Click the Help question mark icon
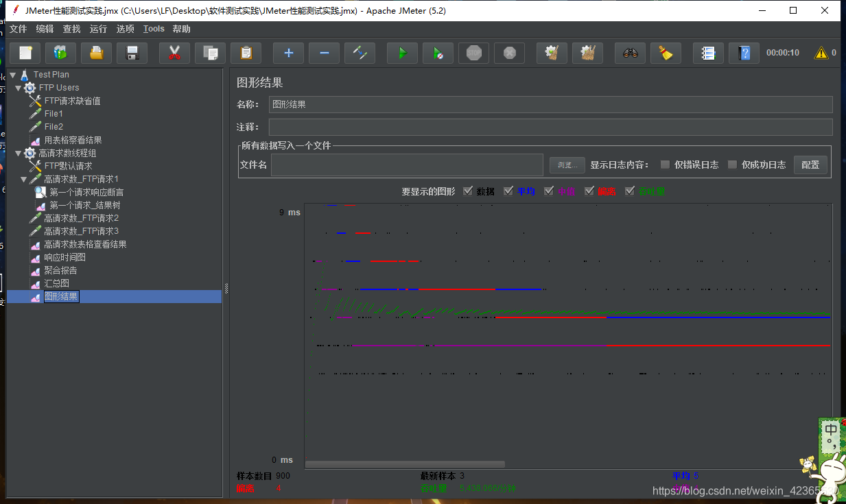 point(744,53)
